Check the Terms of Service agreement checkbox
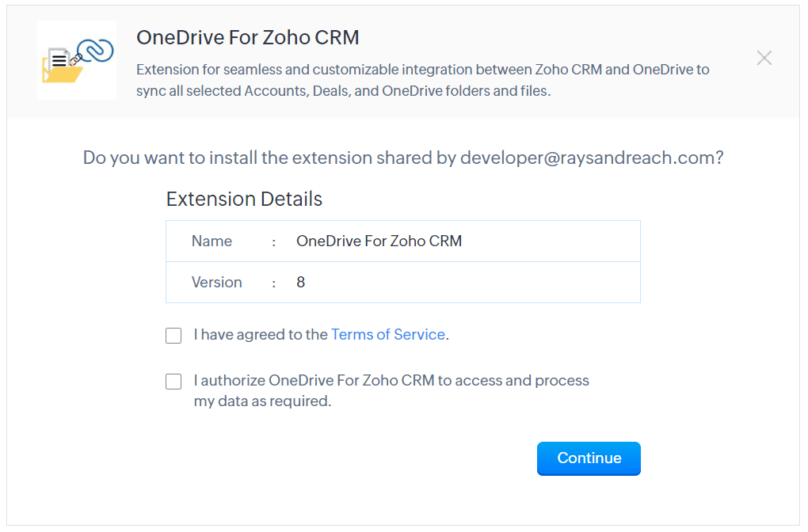The image size is (808, 532). tap(173, 335)
